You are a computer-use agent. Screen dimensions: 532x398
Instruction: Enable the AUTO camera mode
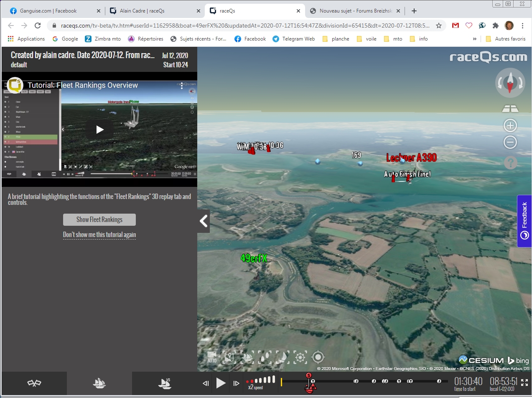212,357
